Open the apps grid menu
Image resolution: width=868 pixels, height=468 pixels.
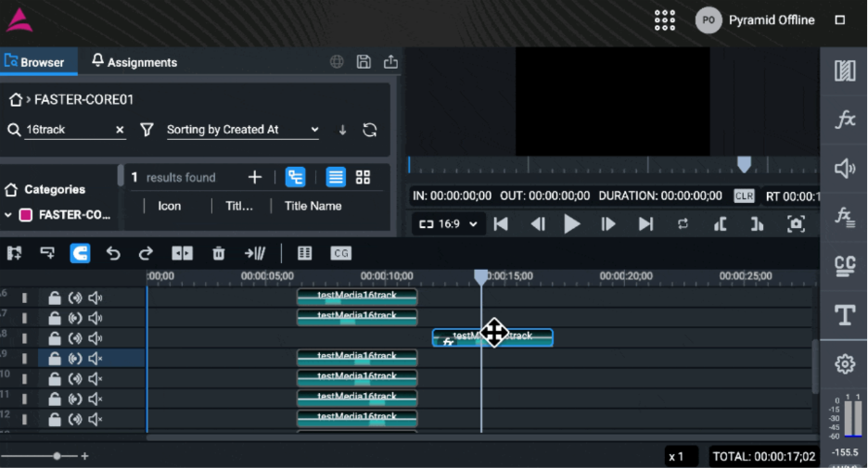(x=664, y=20)
